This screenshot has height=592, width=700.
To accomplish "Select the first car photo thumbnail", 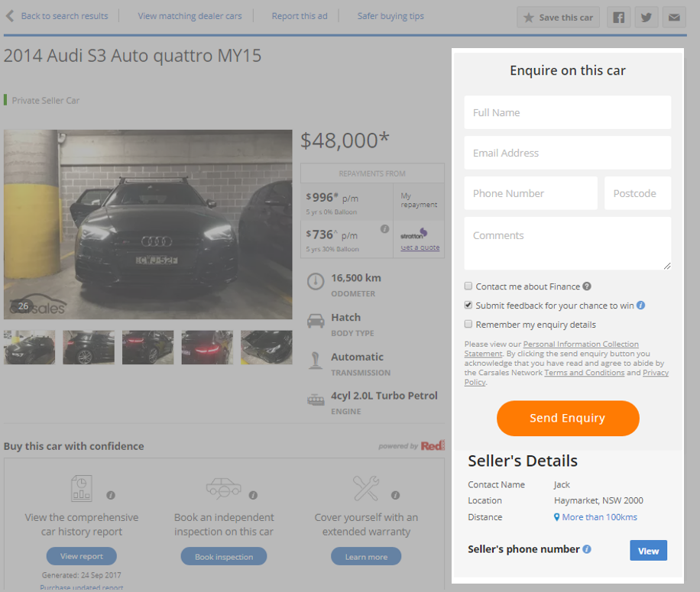I will point(30,348).
